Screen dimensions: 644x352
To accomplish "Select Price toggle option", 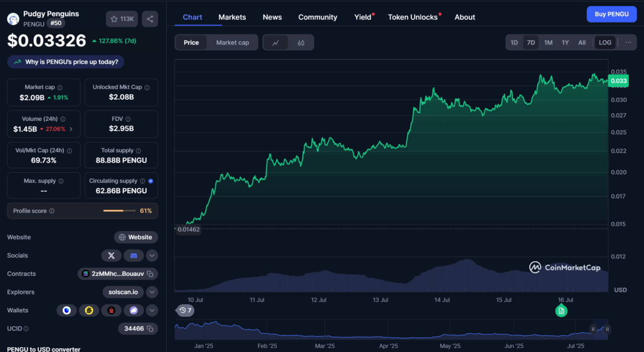I will [191, 42].
